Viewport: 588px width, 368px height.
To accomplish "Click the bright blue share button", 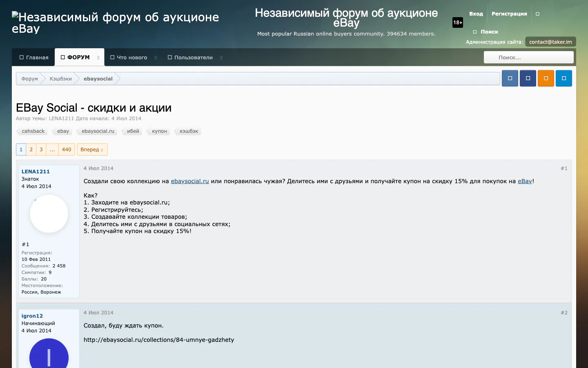I will tap(564, 78).
